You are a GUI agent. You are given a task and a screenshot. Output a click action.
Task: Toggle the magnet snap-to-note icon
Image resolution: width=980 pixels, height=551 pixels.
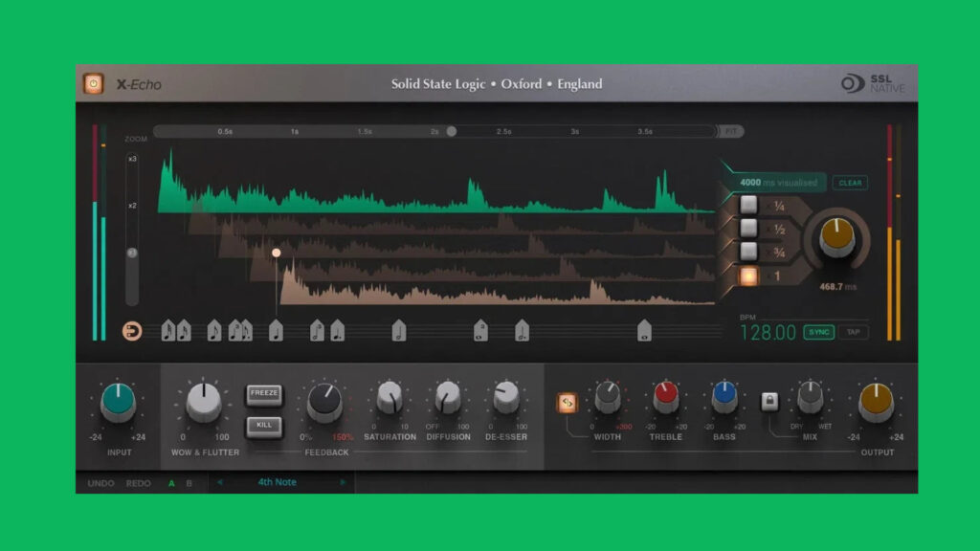coord(131,331)
